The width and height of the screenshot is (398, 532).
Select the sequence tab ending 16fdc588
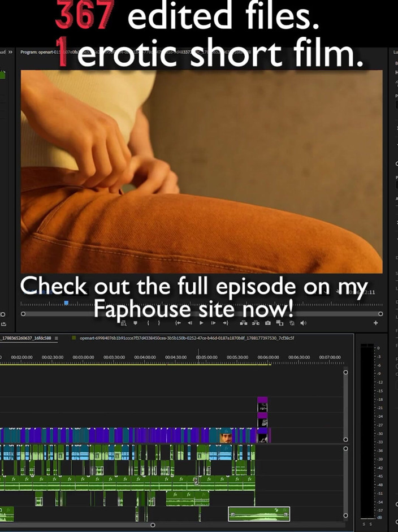point(25,338)
